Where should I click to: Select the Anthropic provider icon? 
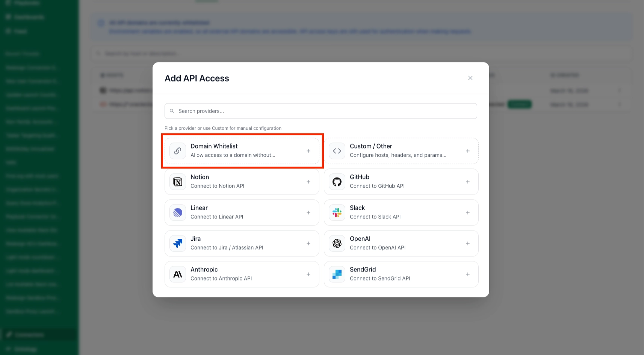pos(177,274)
